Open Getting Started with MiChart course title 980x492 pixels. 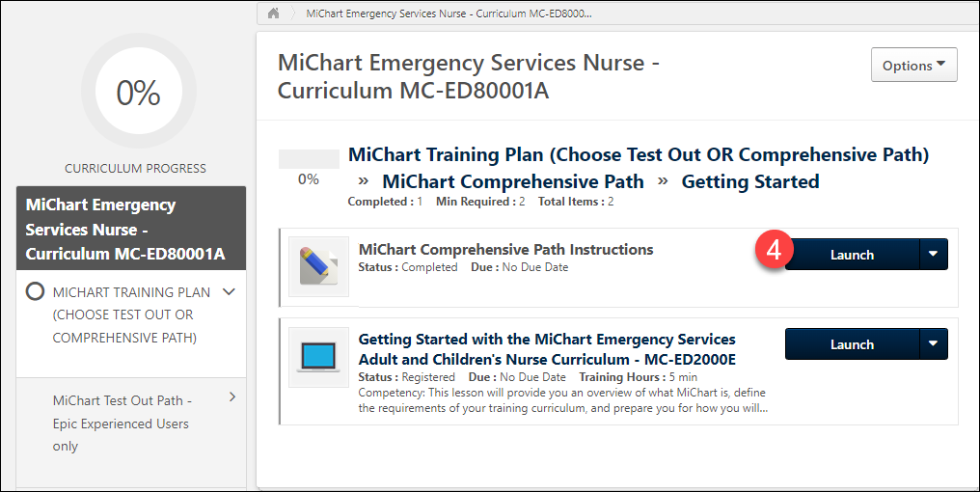click(x=547, y=348)
